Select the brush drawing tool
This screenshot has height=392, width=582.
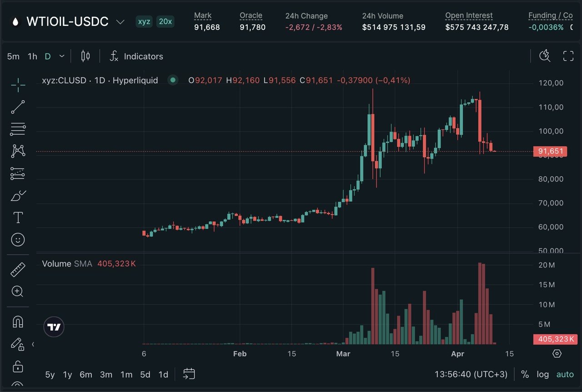point(18,196)
